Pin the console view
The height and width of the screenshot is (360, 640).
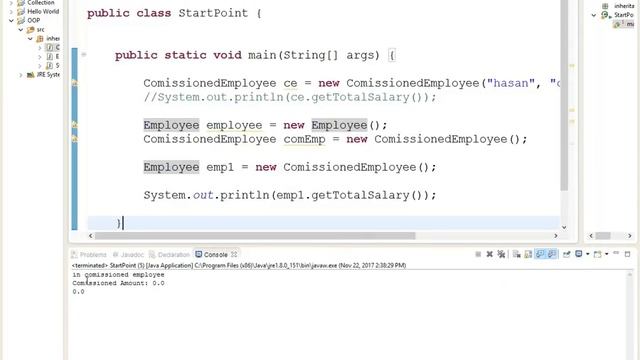point(567,254)
